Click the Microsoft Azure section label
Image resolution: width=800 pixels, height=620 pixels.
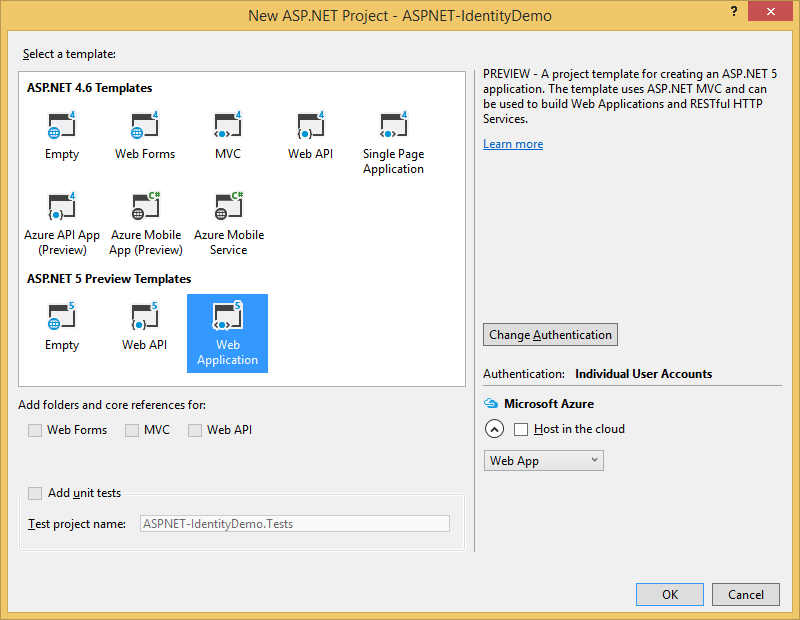click(x=548, y=404)
